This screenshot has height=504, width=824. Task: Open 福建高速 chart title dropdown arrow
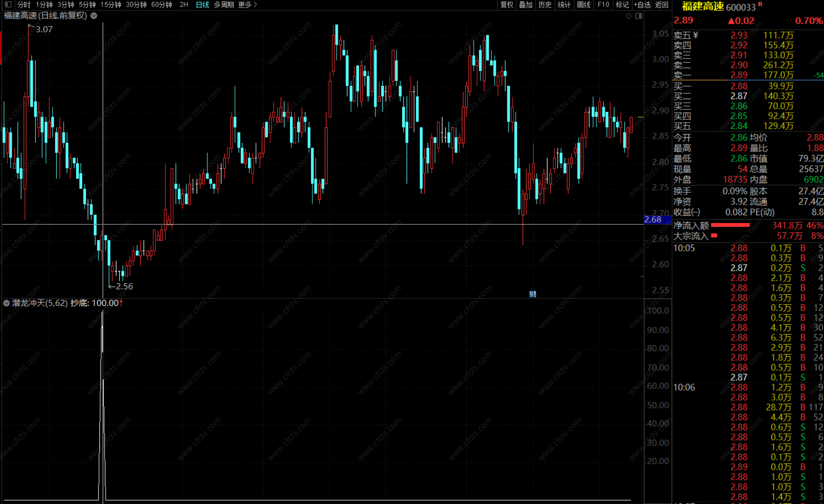[94, 16]
